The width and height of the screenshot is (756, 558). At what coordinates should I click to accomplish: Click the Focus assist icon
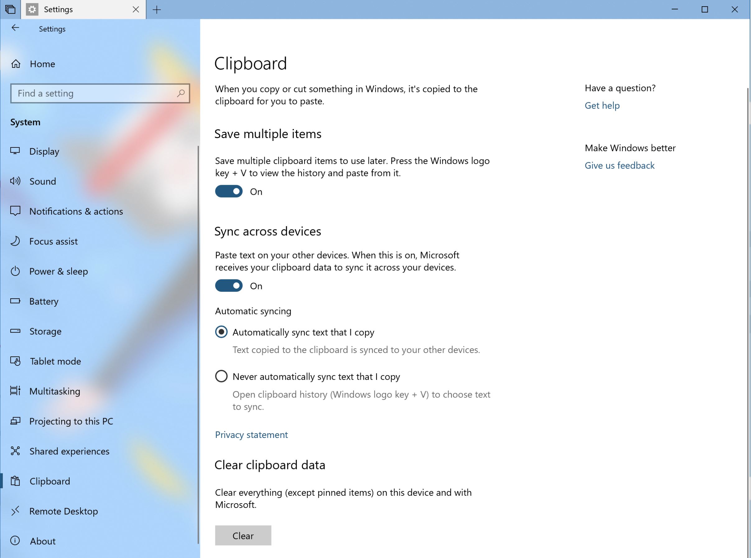pos(16,241)
